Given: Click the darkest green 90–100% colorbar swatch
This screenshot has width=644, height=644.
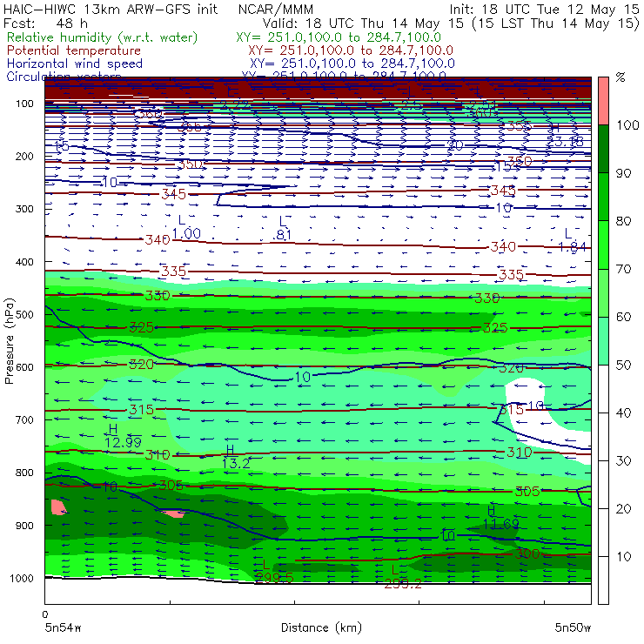Looking at the screenshot, I should pos(603,149).
